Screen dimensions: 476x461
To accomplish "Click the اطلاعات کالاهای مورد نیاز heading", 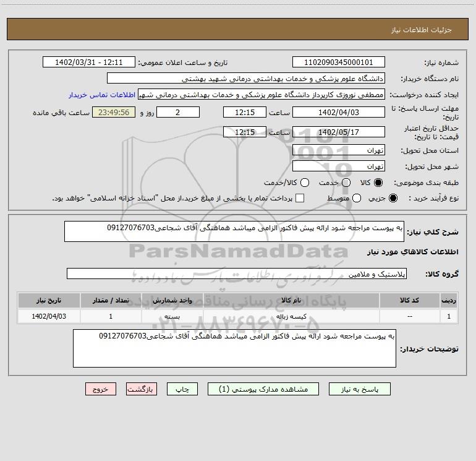I will pyautogui.click(x=413, y=252).
